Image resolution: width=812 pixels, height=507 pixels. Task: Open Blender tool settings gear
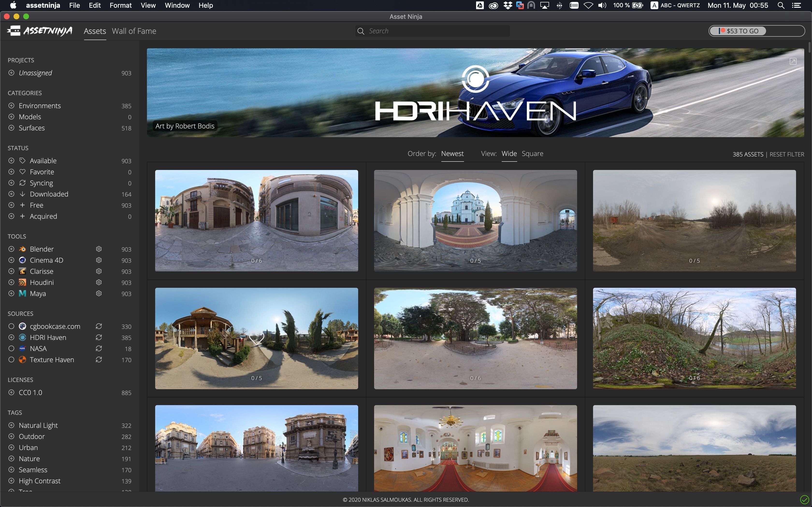[x=99, y=249]
